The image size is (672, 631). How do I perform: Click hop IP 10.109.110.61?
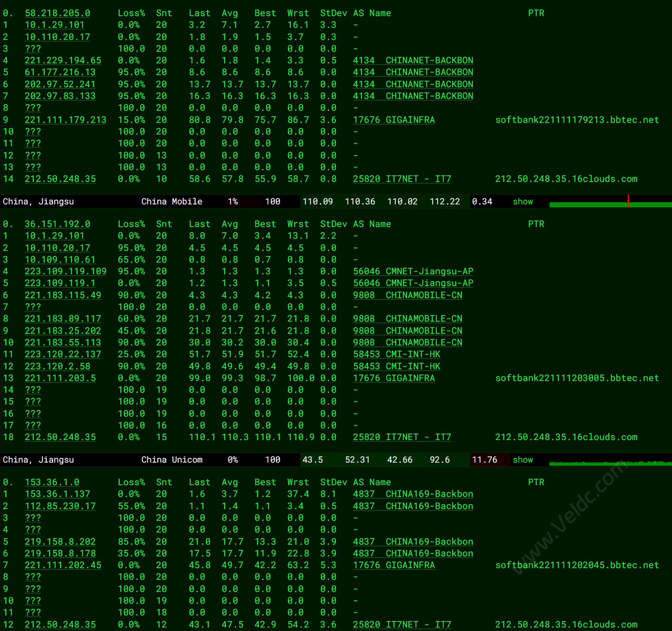[x=60, y=260]
